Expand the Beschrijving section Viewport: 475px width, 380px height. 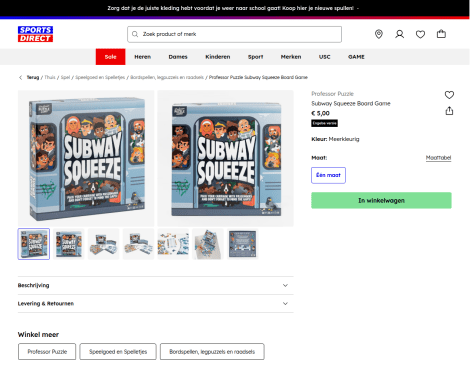(156, 285)
